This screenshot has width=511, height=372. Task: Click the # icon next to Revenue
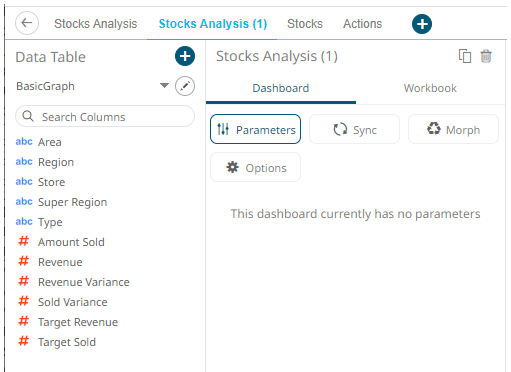tap(24, 261)
